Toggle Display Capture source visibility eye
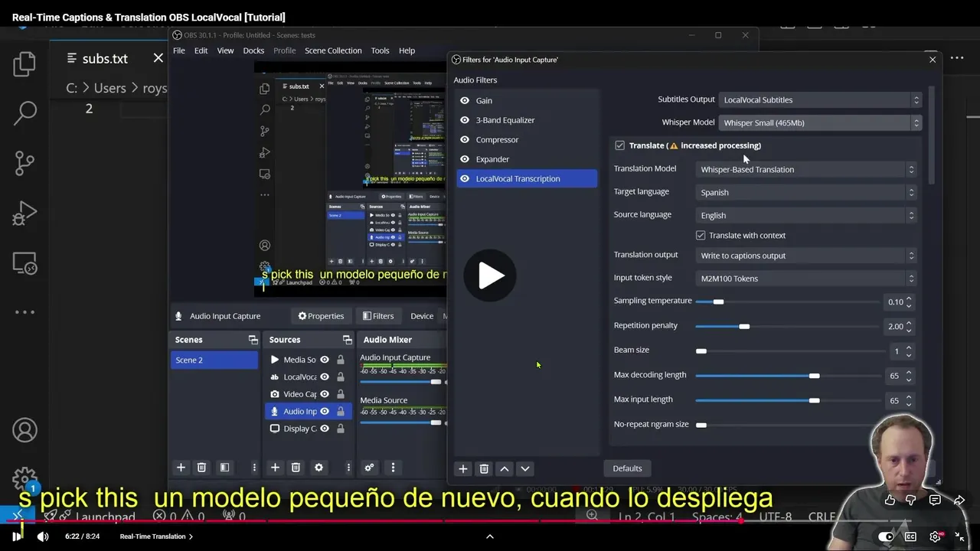This screenshot has width=980, height=551. (325, 429)
